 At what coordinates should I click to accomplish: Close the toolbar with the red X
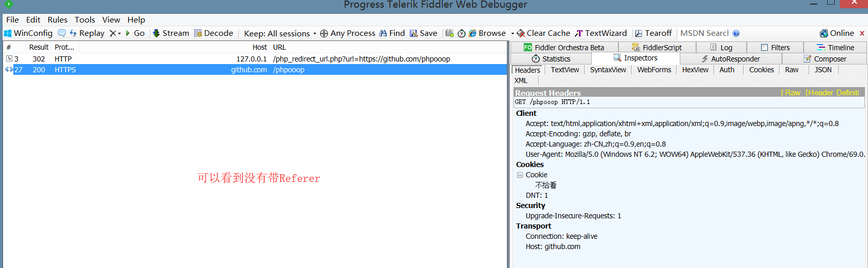pos(862,33)
